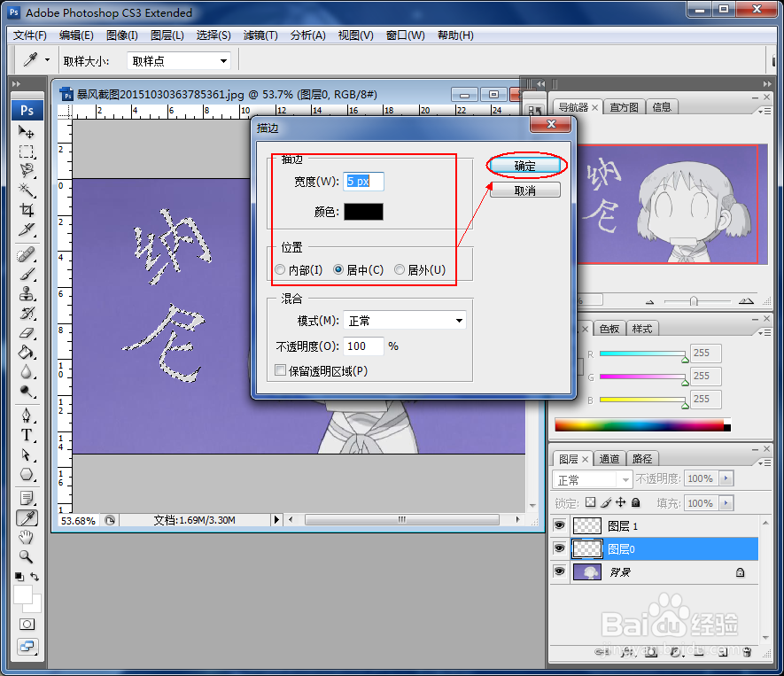Switch to the 通道 tab
This screenshot has width=784, height=676.
(x=609, y=458)
